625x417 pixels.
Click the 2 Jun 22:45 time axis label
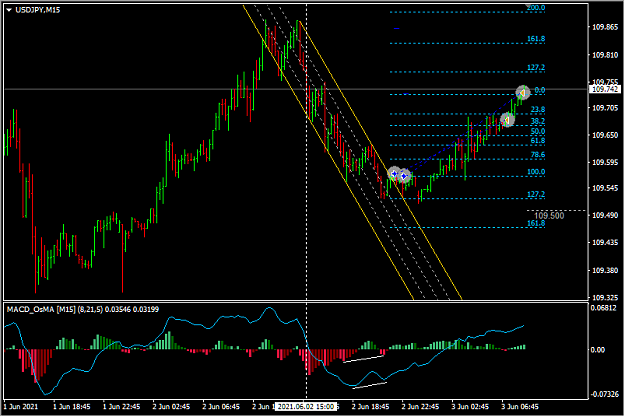(x=420, y=407)
